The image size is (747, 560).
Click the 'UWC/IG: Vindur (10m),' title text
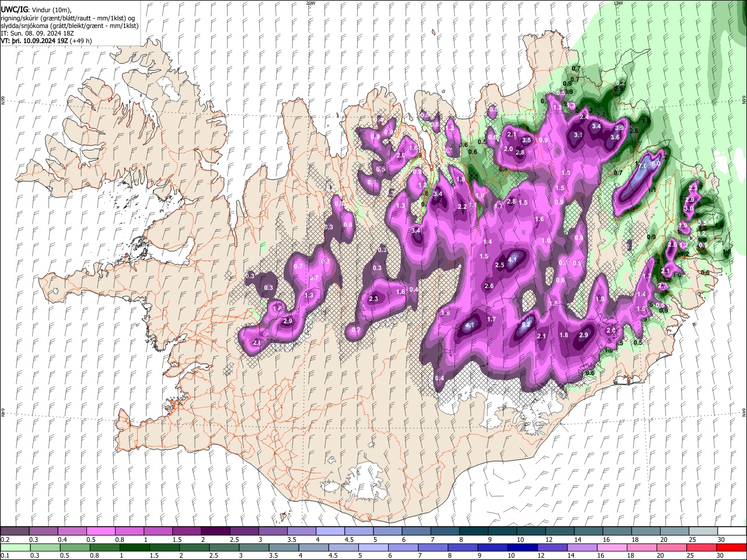(x=36, y=10)
